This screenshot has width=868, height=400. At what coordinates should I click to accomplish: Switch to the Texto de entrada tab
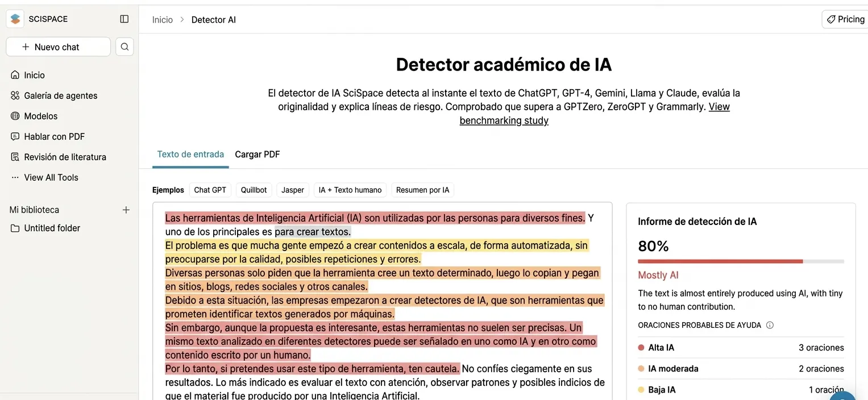tap(190, 154)
